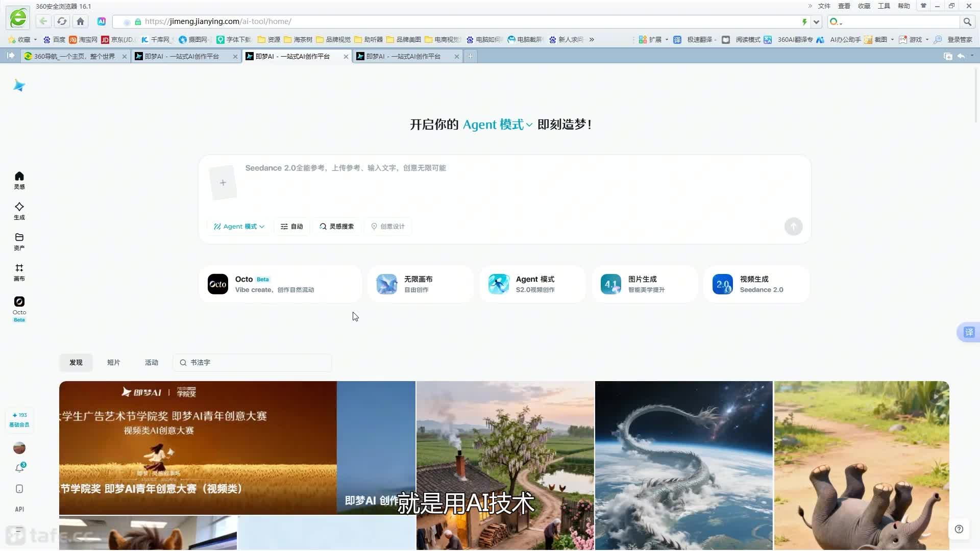The height and width of the screenshot is (551, 980).
Task: Click the URL address bar
Action: pos(459,21)
